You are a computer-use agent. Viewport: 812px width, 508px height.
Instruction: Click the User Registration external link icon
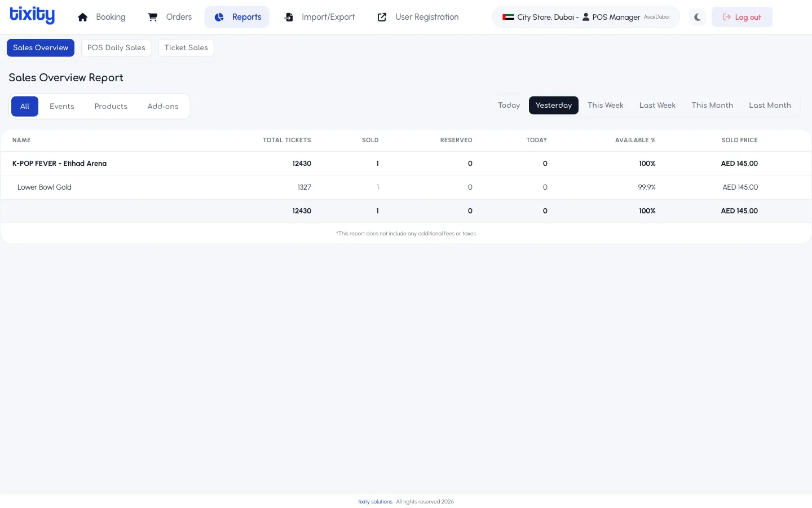tap(382, 17)
